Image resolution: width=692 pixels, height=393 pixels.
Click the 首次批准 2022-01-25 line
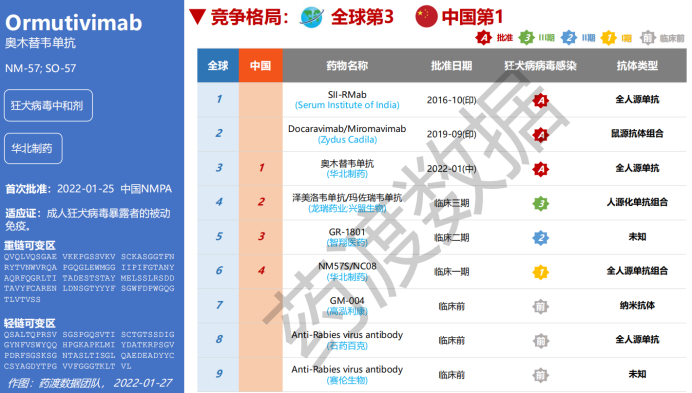click(x=88, y=189)
